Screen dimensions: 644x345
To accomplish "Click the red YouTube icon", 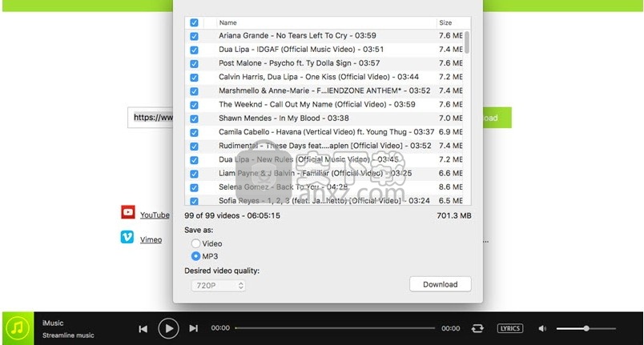I will [128, 212].
